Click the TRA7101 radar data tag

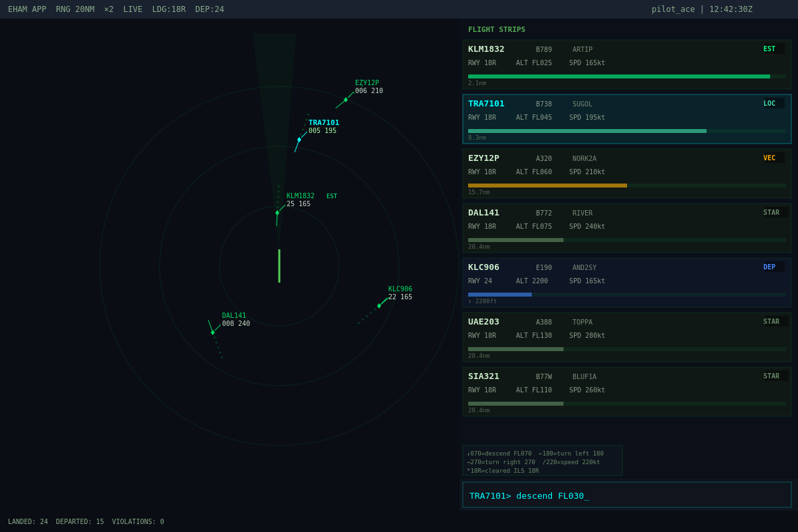324,126
